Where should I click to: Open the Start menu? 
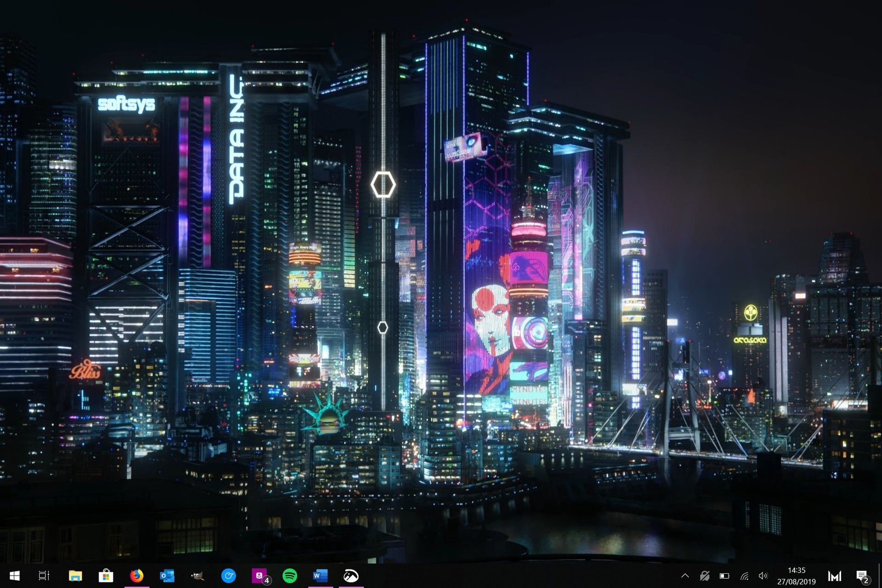[14, 575]
